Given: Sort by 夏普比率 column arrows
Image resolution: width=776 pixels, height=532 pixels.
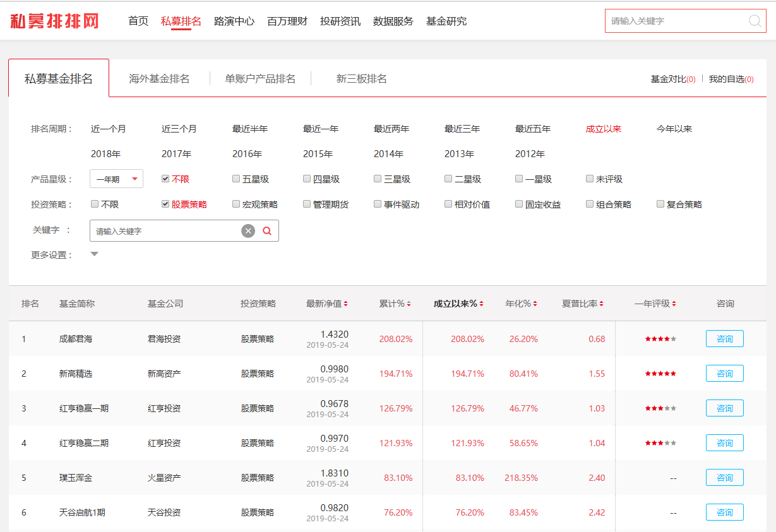Looking at the screenshot, I should 601,304.
